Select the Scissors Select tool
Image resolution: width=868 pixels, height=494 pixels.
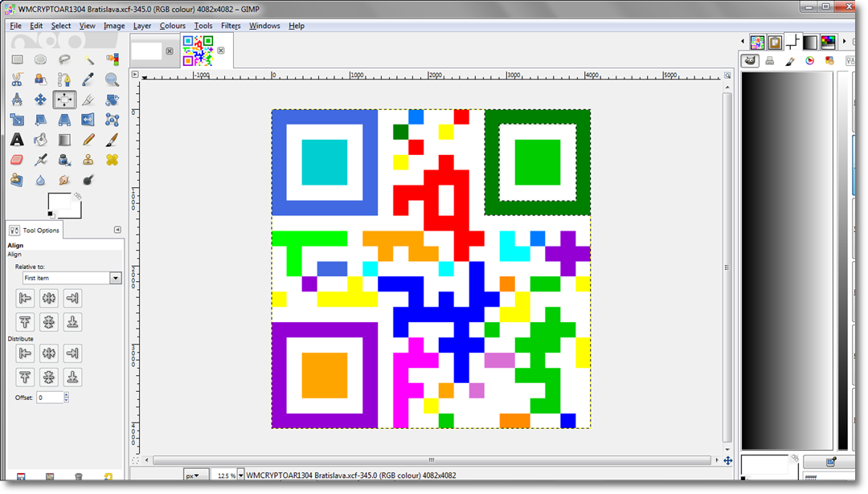pos(17,80)
